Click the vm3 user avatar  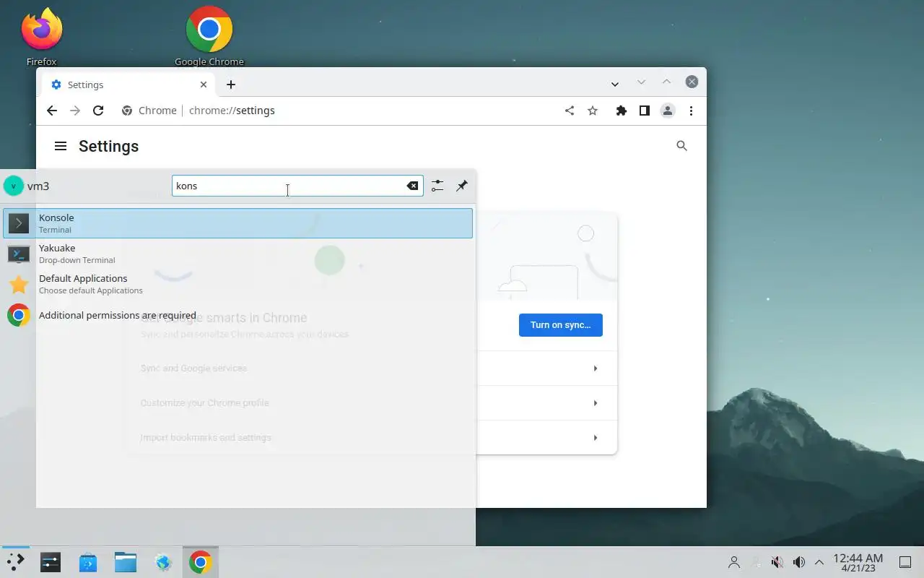point(14,186)
